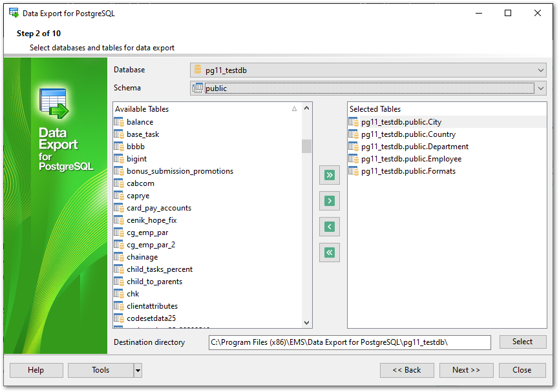
Task: Click the chk table icon
Action: pyautogui.click(x=119, y=294)
